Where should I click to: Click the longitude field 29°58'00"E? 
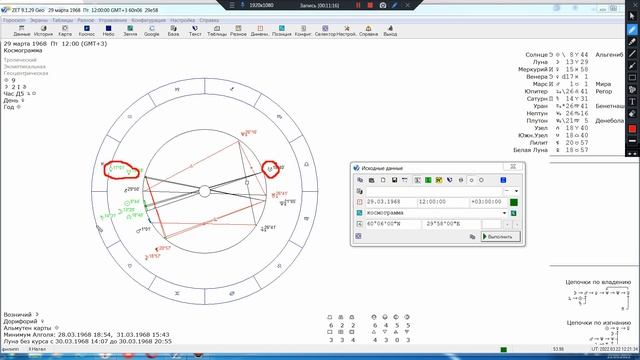click(452, 224)
